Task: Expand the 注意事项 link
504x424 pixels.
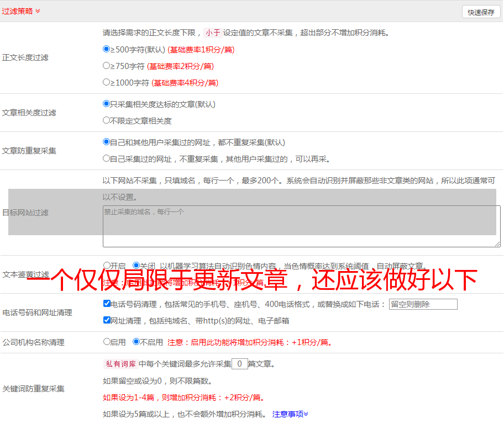Action: coord(290,414)
